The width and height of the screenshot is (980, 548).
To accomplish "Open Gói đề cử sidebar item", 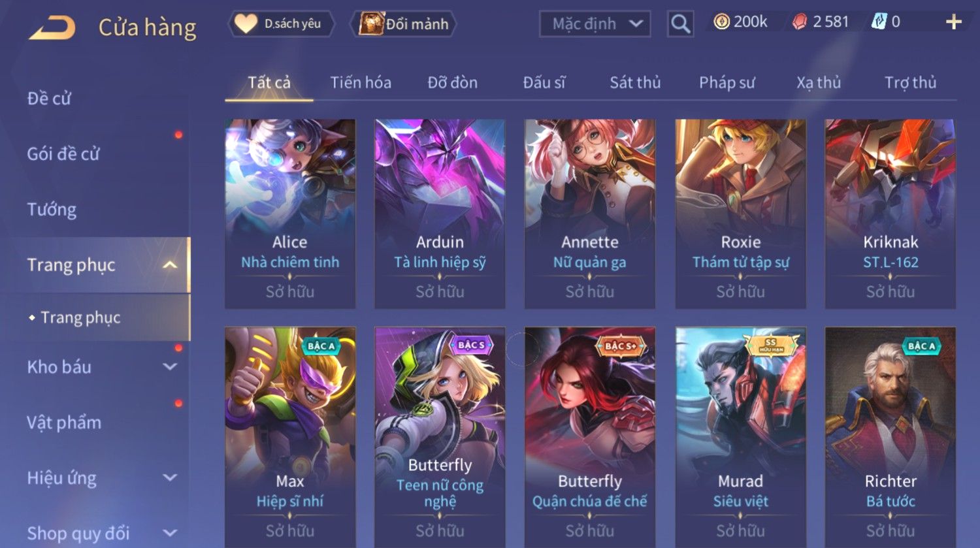I will coord(63,154).
